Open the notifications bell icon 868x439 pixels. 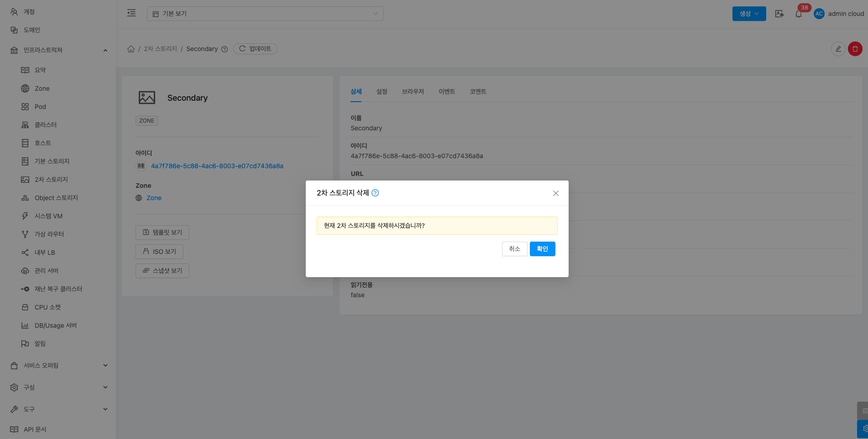click(x=798, y=14)
